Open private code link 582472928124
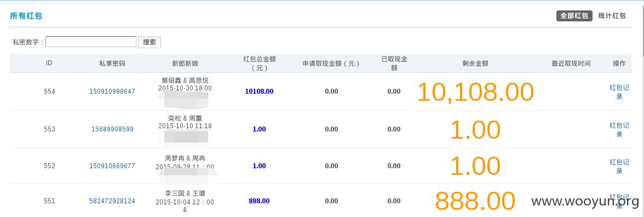 [112, 201]
